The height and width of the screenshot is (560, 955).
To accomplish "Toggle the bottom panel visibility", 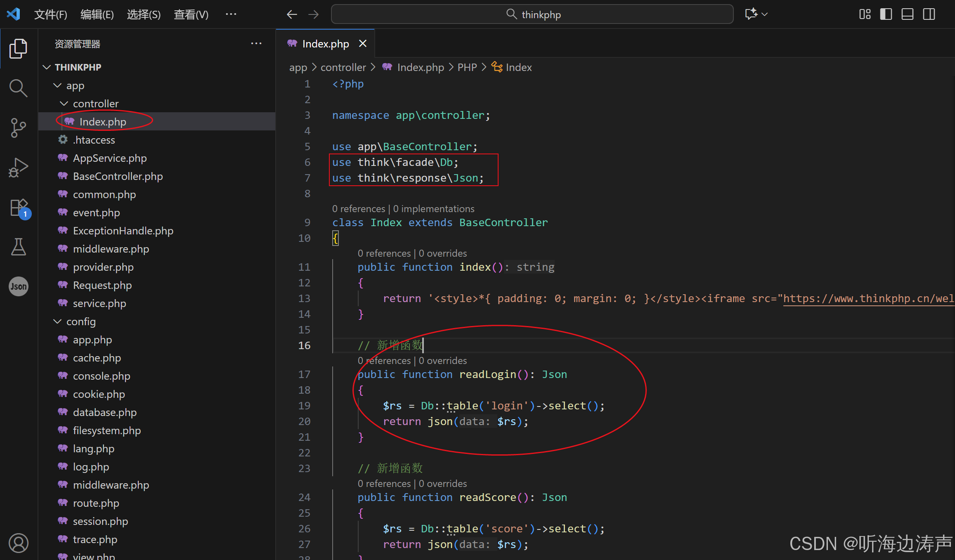I will [x=907, y=14].
